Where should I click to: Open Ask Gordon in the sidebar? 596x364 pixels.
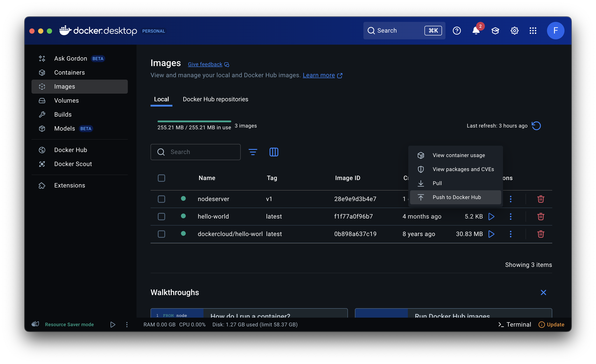(80, 59)
